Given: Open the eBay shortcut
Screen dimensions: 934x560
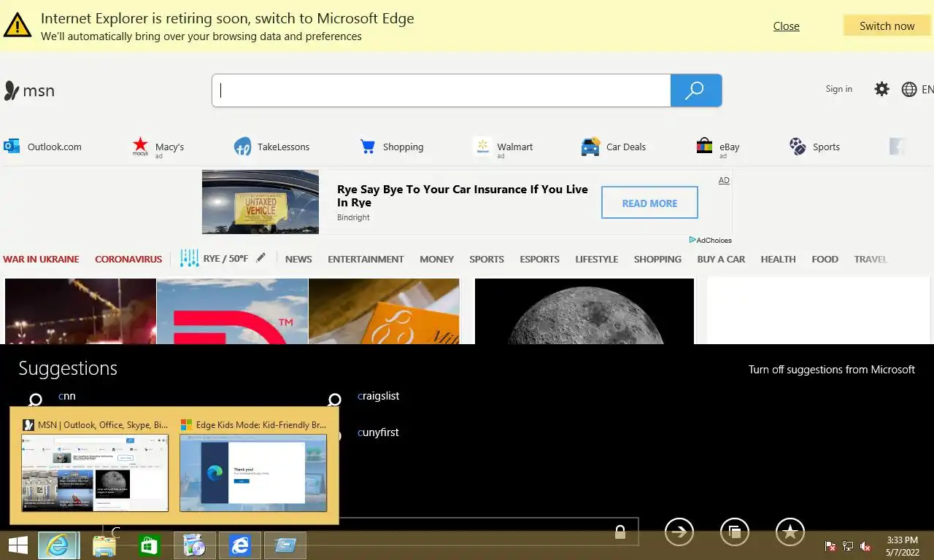Looking at the screenshot, I should click(718, 147).
